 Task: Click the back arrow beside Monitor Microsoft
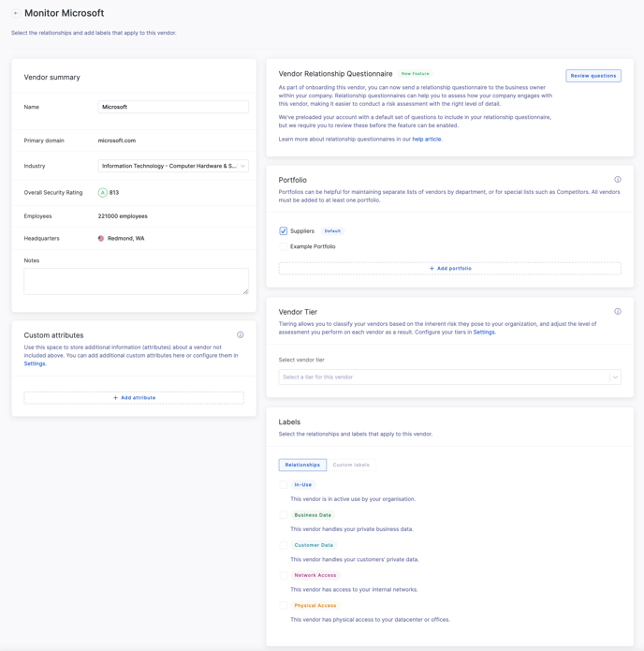point(16,13)
